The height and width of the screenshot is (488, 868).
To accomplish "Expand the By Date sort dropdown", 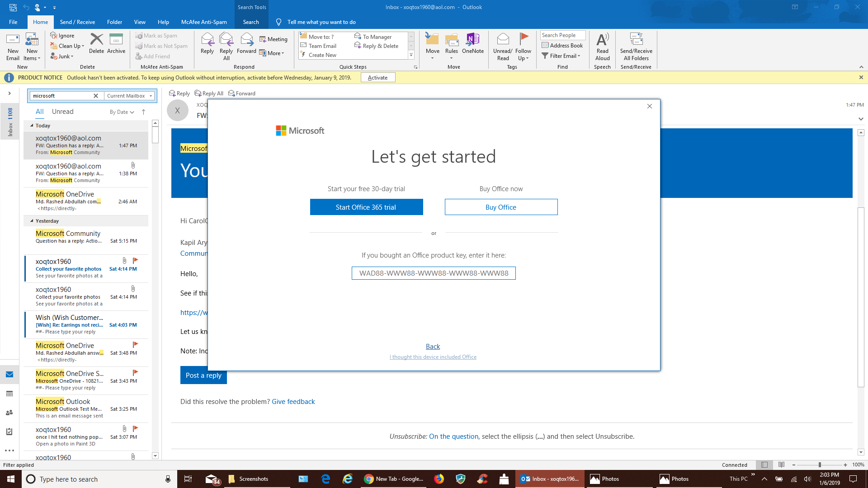I will pos(122,112).
